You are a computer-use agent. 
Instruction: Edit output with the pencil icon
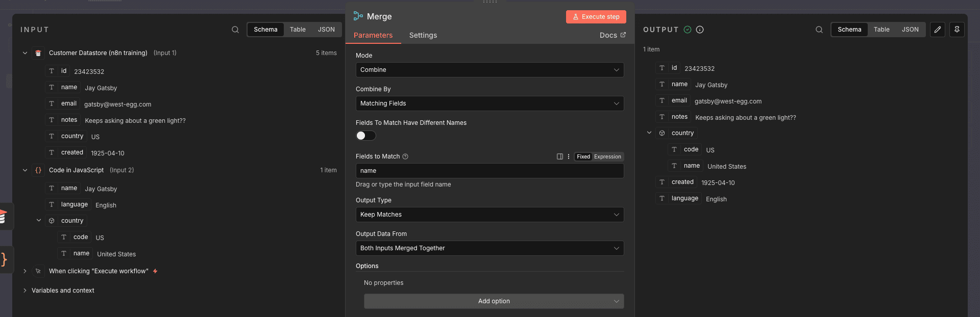pos(938,30)
